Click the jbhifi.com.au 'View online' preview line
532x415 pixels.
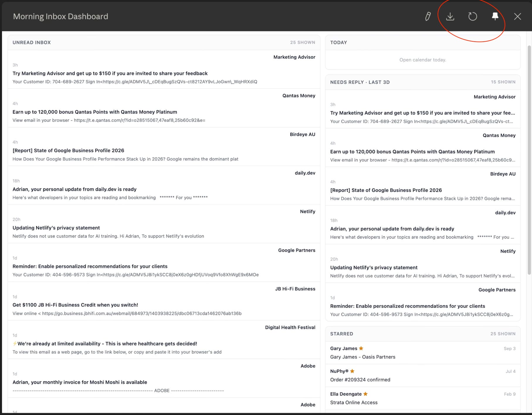[127, 313]
